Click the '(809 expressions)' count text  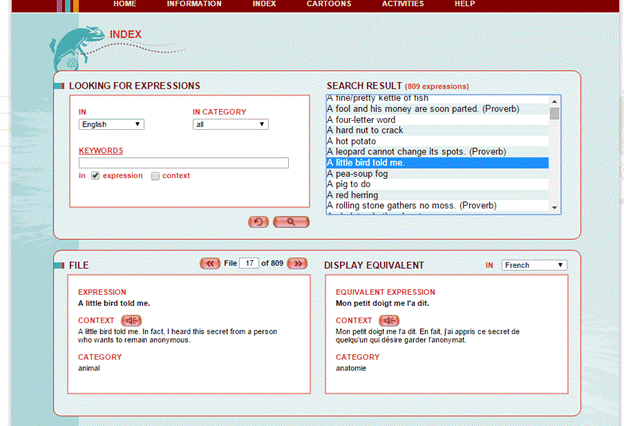coord(437,86)
